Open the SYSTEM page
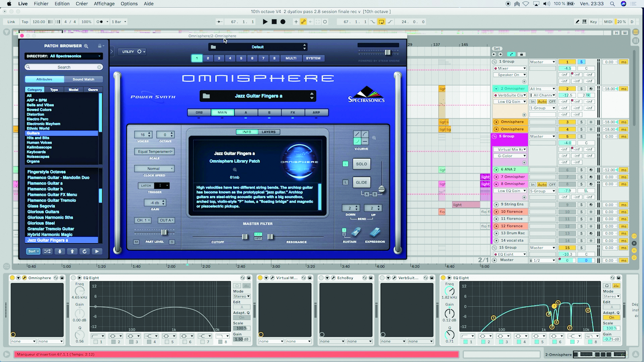This screenshot has height=362, width=644. coord(313,58)
